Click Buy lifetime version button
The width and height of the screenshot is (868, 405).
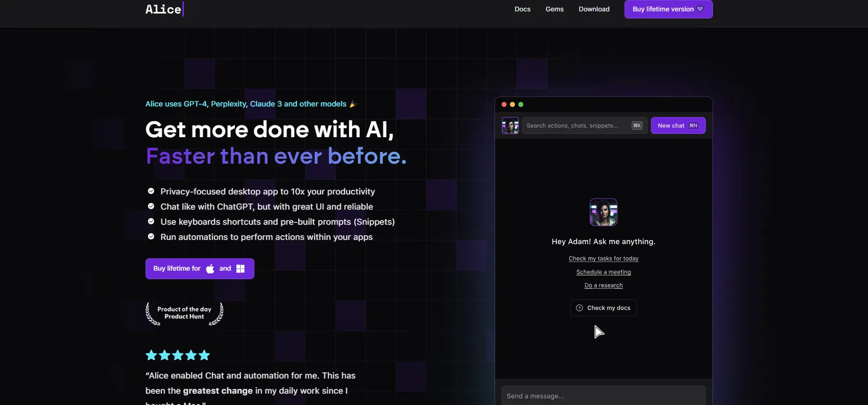[668, 9]
